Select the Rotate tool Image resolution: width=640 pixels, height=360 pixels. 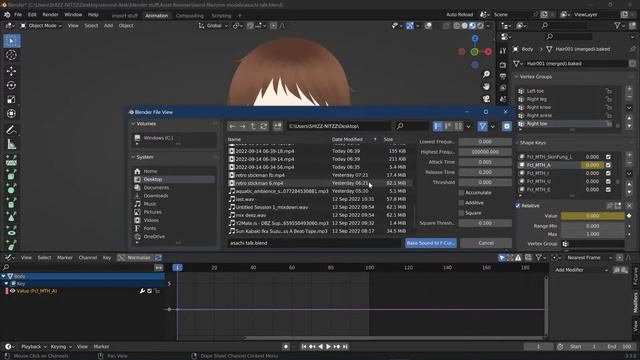(11, 85)
